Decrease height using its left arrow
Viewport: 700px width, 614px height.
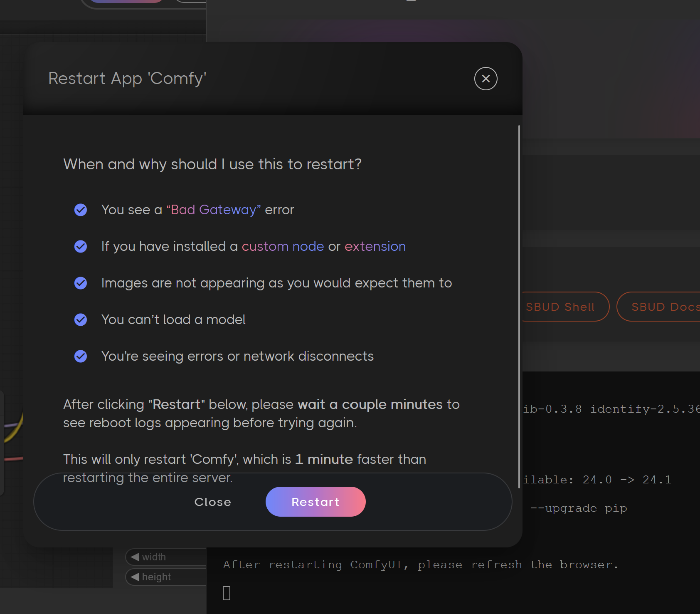click(135, 577)
